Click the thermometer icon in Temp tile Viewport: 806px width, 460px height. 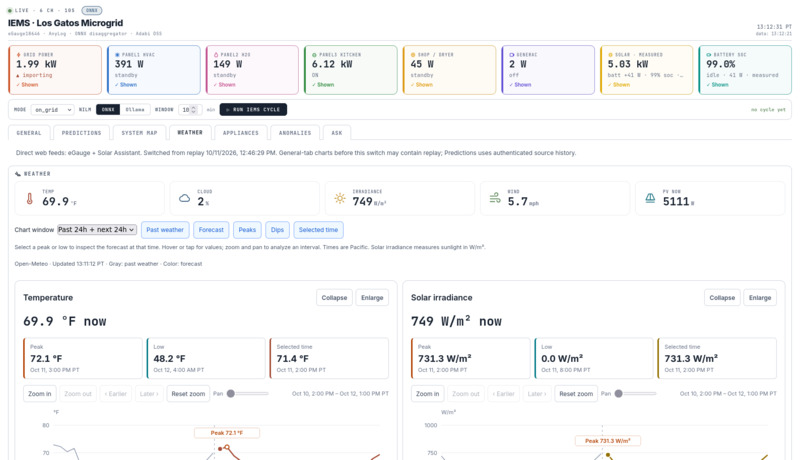30,199
